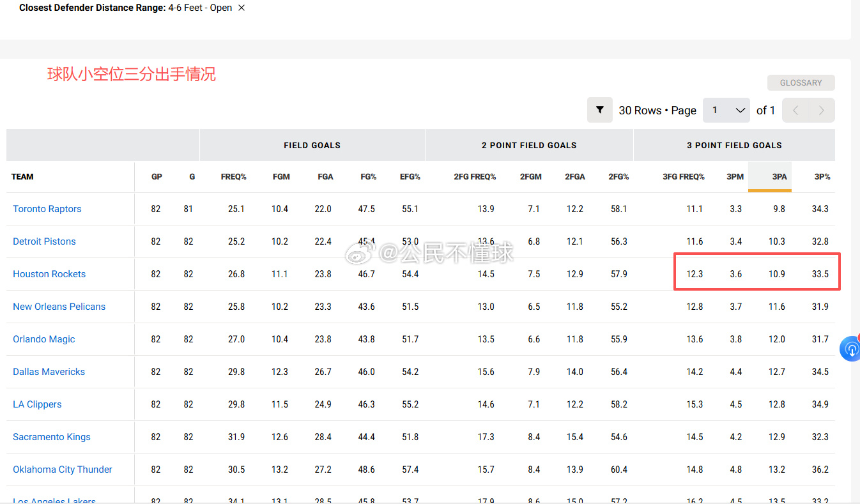Open the Houston Rockets team link
The width and height of the screenshot is (860, 504).
click(x=49, y=274)
